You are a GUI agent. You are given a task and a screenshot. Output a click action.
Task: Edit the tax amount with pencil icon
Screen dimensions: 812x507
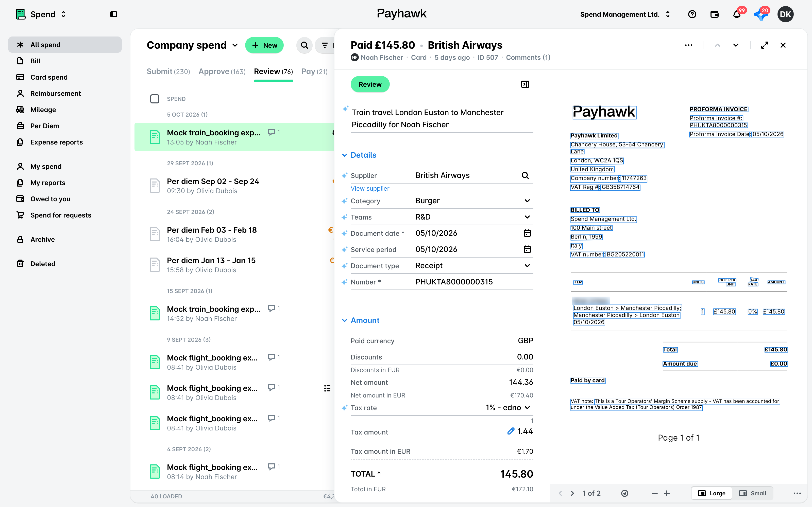(x=511, y=431)
